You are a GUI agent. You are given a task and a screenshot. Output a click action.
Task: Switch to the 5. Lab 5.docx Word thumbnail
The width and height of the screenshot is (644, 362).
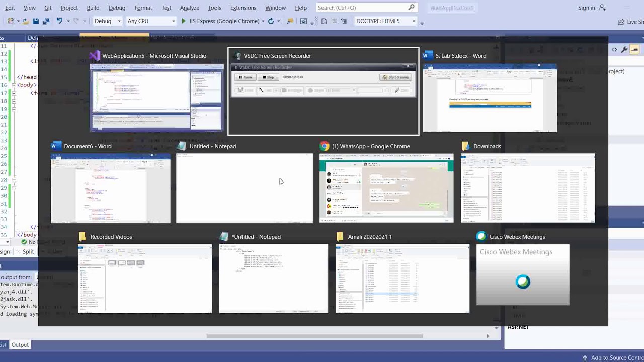(490, 98)
